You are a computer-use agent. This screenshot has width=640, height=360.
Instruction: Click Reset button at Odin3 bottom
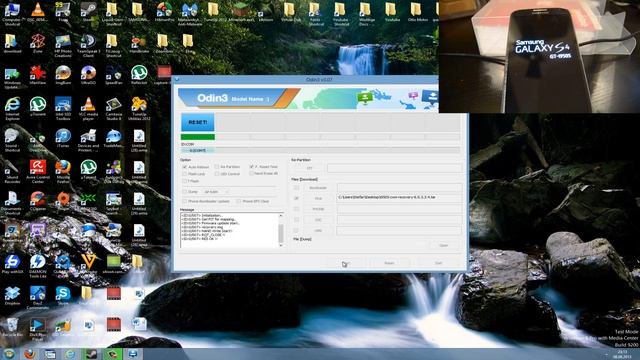tap(389, 263)
